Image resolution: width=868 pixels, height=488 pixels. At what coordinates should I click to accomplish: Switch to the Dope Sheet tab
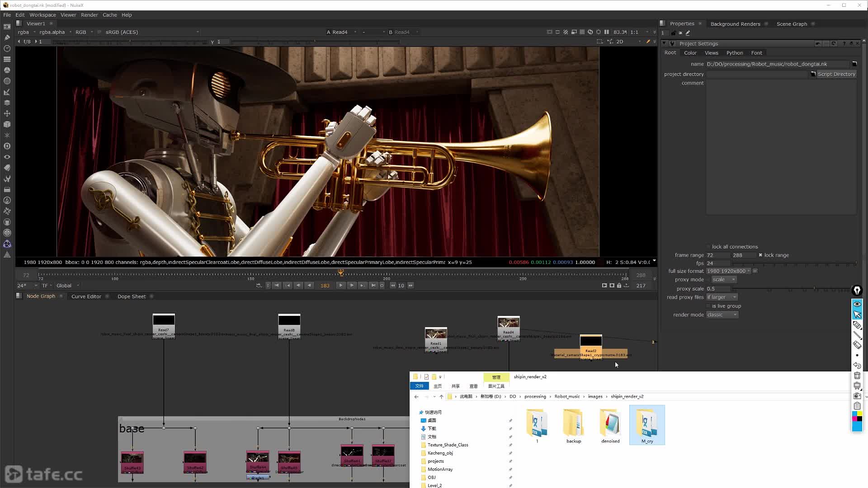click(x=132, y=296)
